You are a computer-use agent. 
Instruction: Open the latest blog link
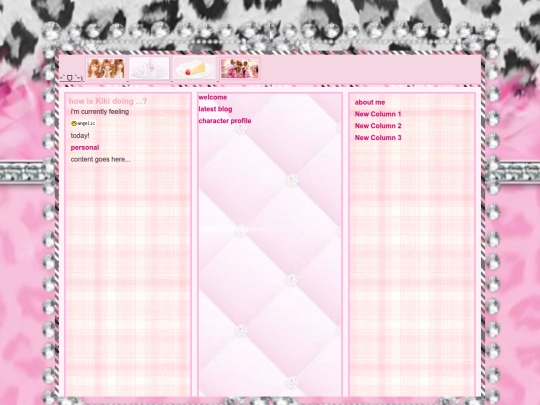[x=215, y=109]
